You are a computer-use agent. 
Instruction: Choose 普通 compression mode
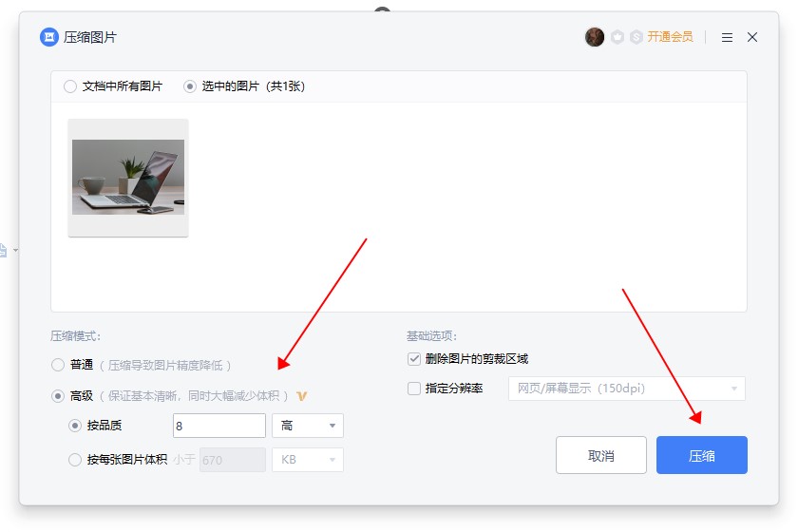click(58, 365)
